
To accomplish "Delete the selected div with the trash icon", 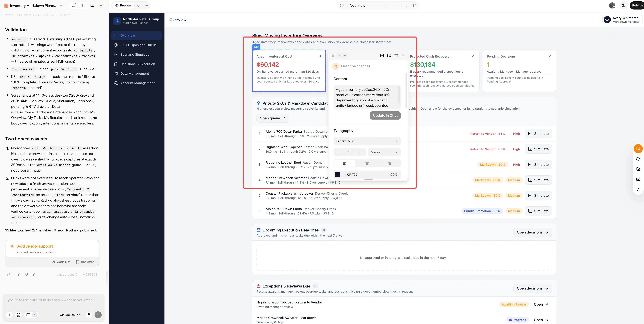I will [396, 56].
